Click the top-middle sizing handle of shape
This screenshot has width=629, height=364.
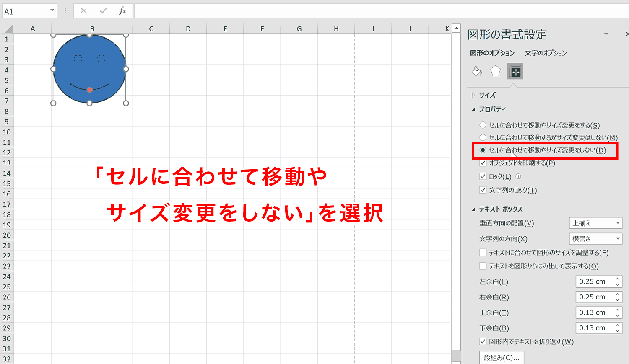90,35
